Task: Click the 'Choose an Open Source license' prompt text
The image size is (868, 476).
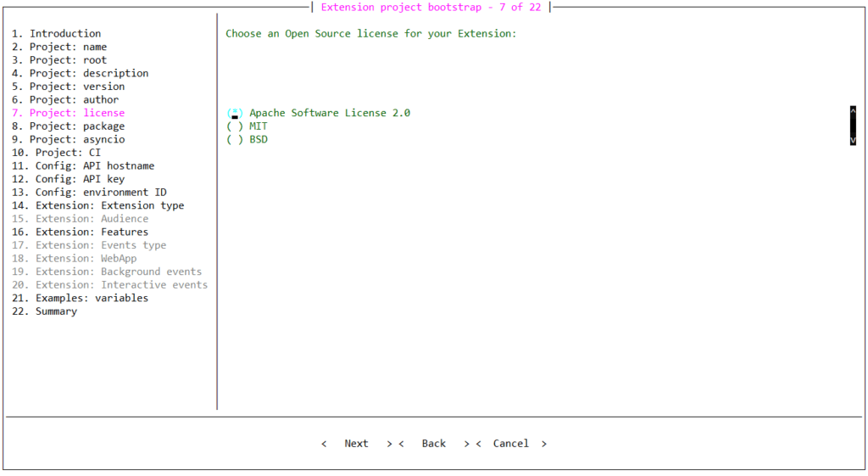Action: point(371,34)
